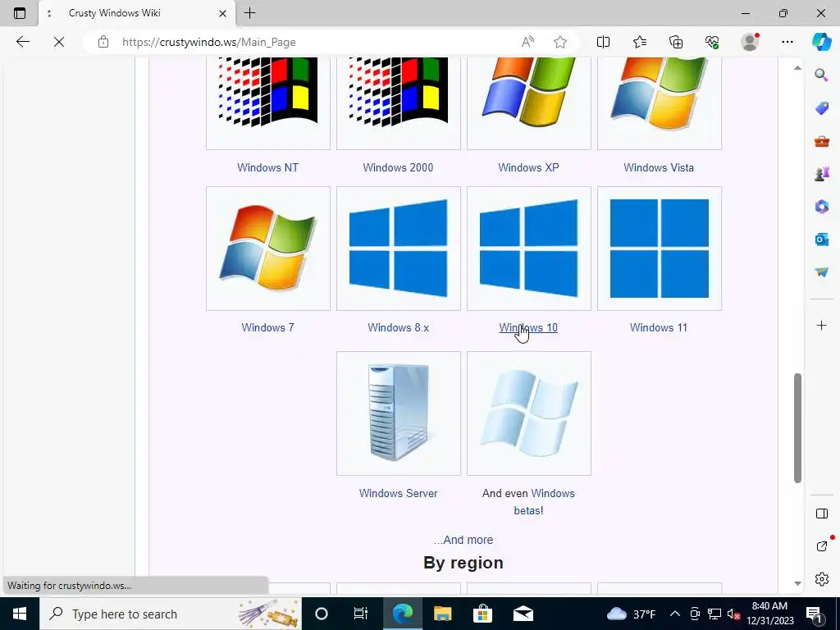Viewport: 840px width, 630px height.
Task: Open Browser essentials heart icon
Action: click(x=712, y=42)
